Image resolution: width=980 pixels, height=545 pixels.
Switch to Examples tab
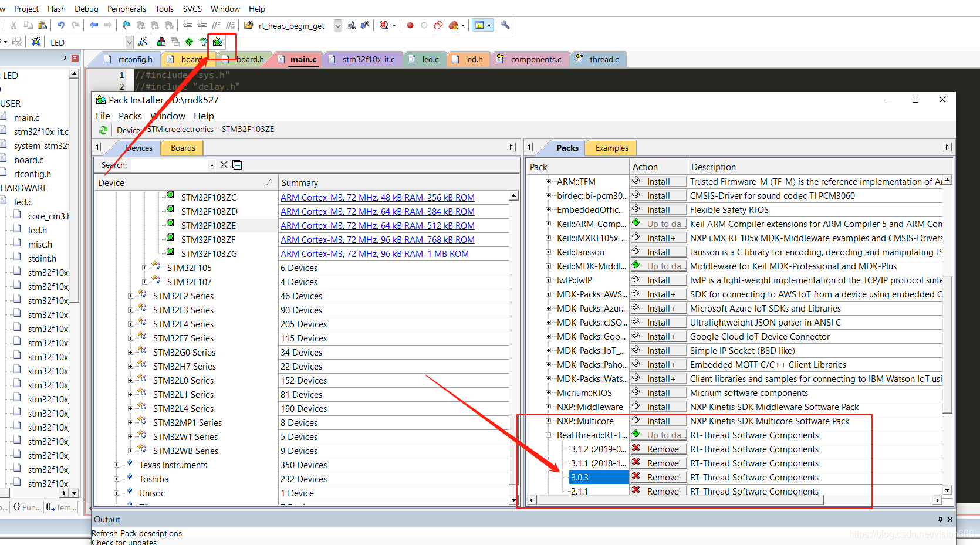[x=611, y=148]
